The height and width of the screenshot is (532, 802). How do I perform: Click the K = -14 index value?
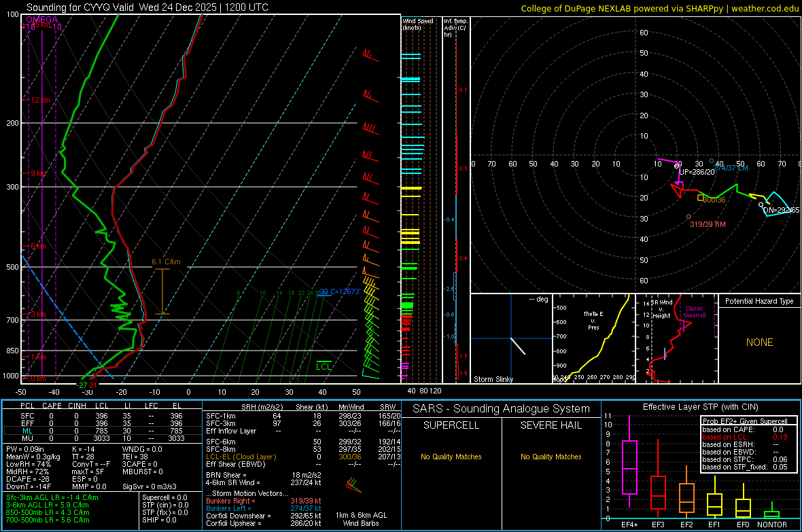pos(84,449)
